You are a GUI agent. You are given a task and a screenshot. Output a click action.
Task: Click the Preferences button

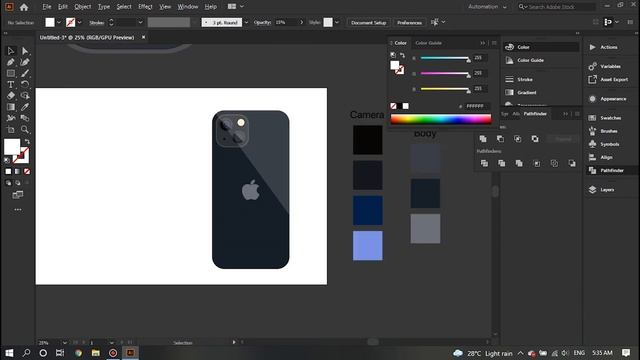click(x=409, y=22)
